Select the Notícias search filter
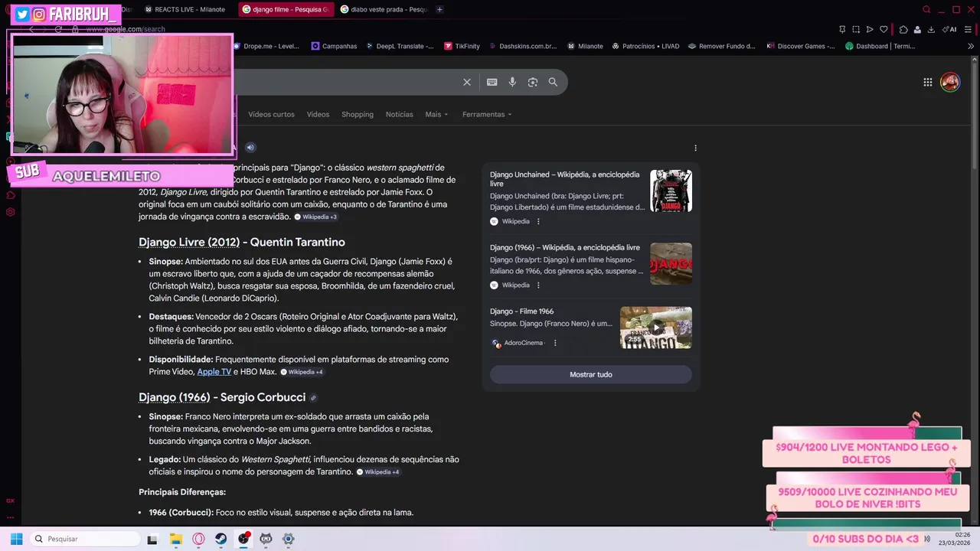The width and height of the screenshot is (980, 551). coord(399,114)
